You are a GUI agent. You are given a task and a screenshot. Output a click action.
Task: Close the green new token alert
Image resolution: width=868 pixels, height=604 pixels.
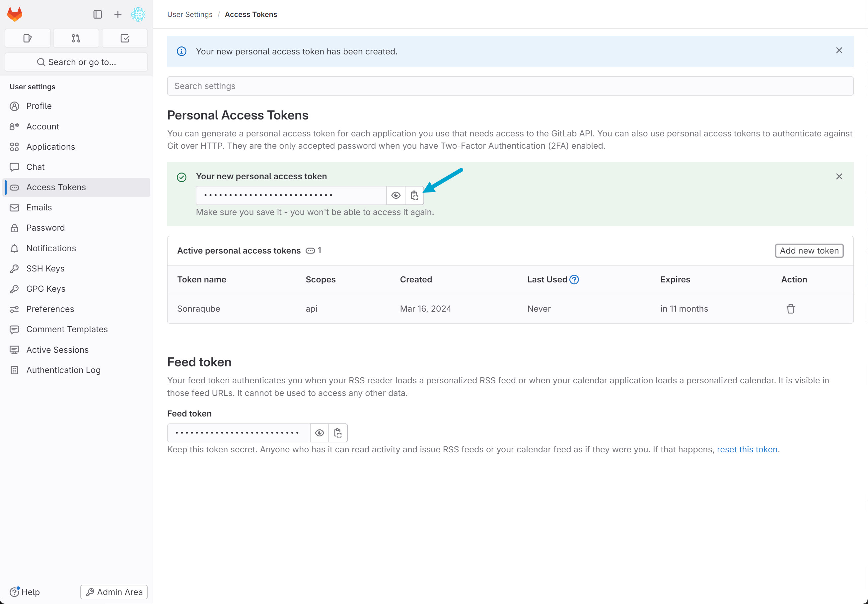(839, 176)
